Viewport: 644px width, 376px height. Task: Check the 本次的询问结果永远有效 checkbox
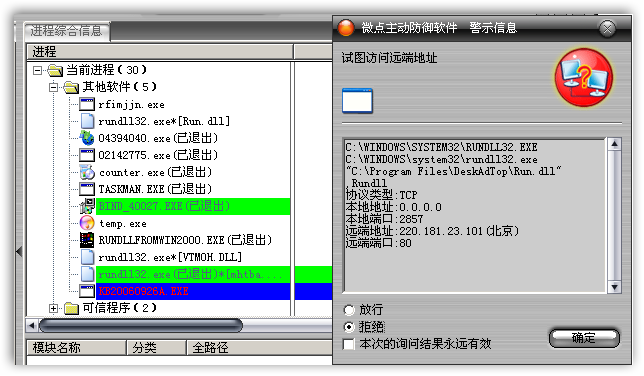(x=349, y=344)
